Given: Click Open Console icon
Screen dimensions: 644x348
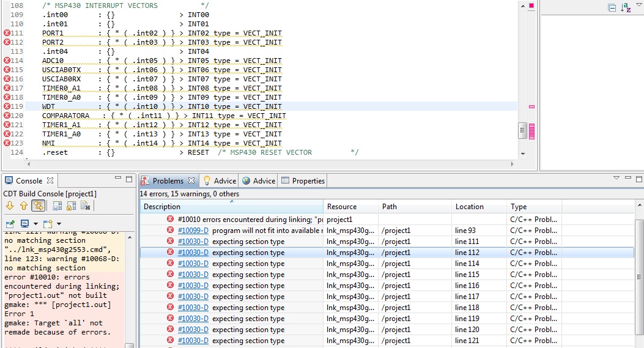Looking at the screenshot, I should tap(48, 223).
